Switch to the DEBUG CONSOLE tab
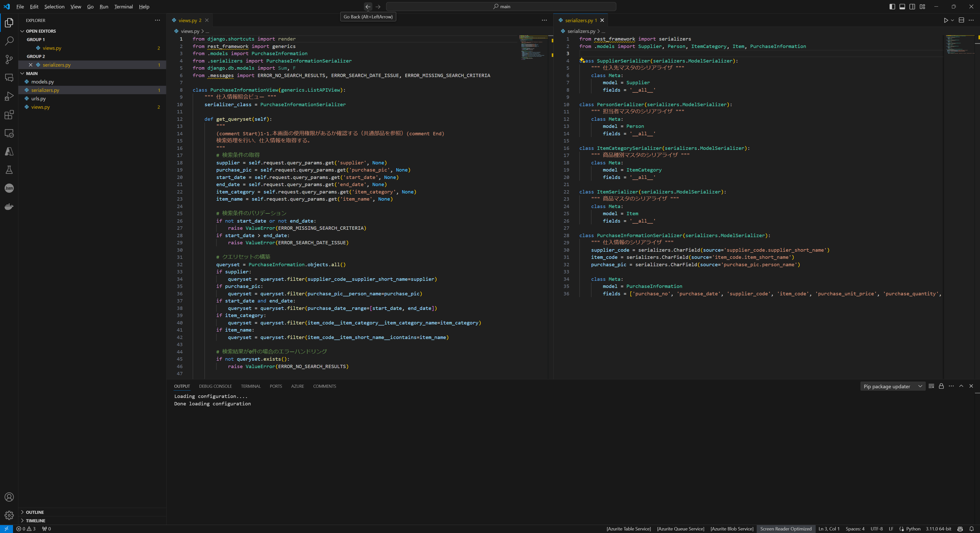This screenshot has height=533, width=980. [x=215, y=386]
